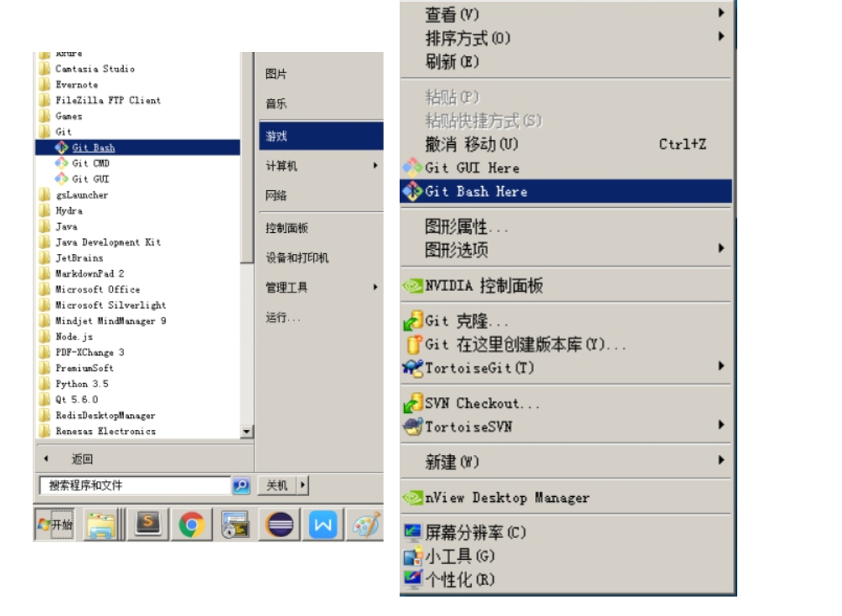Select SVN Checkout... in context menu

(566, 403)
